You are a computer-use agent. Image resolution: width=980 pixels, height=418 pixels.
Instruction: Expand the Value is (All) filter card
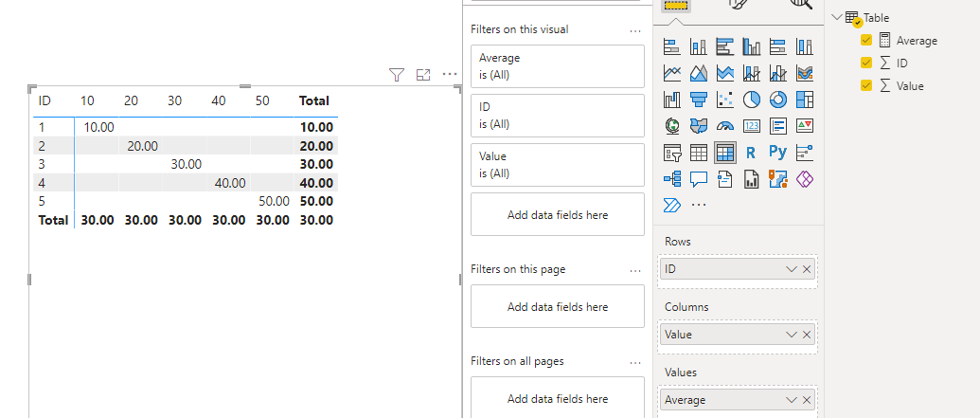(x=558, y=165)
